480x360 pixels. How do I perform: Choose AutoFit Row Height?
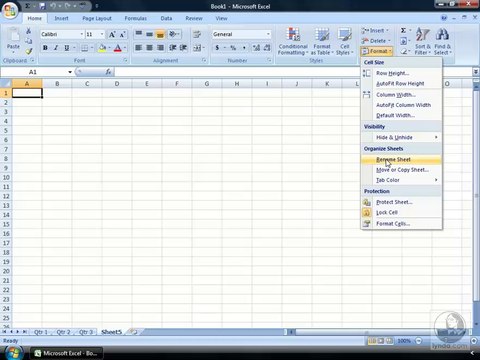click(401, 84)
